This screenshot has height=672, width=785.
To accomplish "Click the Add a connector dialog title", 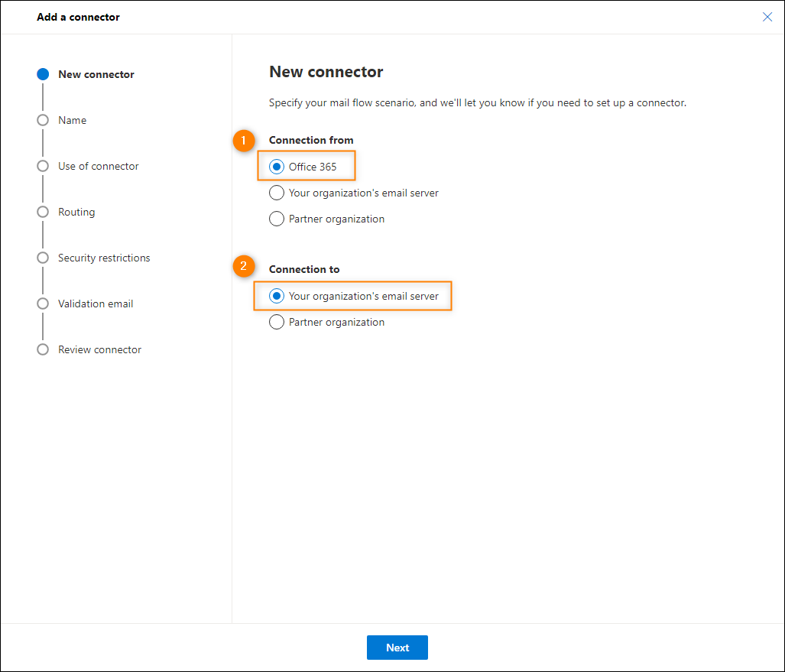I will 78,17.
